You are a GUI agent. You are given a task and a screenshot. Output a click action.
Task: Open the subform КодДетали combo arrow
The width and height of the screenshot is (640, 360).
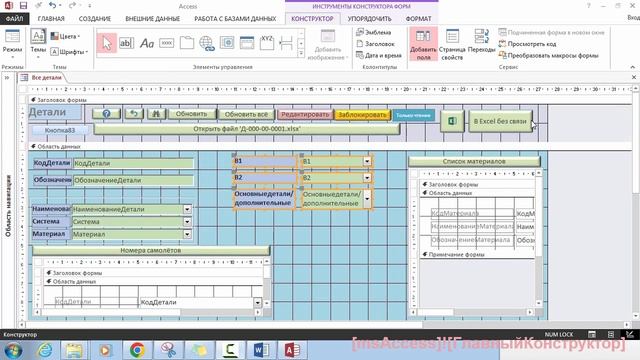point(258,302)
